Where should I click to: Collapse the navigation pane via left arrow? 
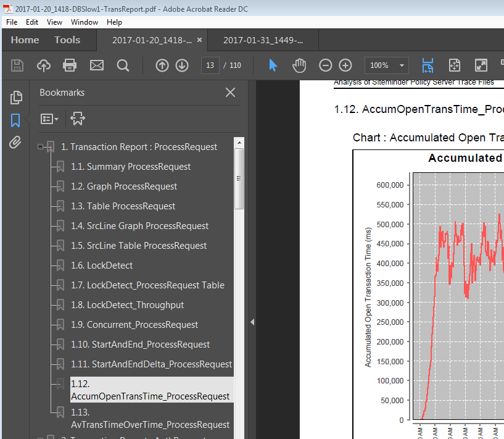tap(252, 322)
